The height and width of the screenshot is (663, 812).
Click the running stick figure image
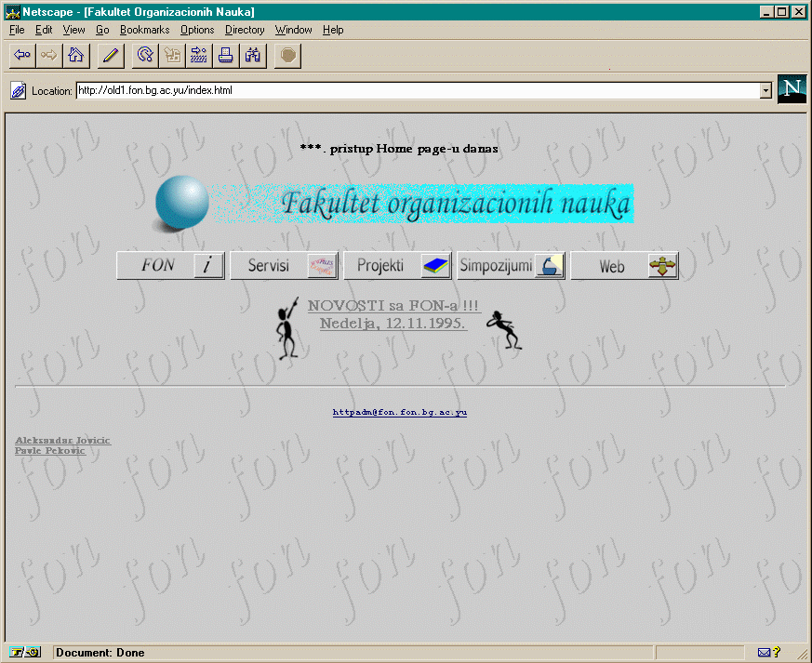pyautogui.click(x=504, y=330)
